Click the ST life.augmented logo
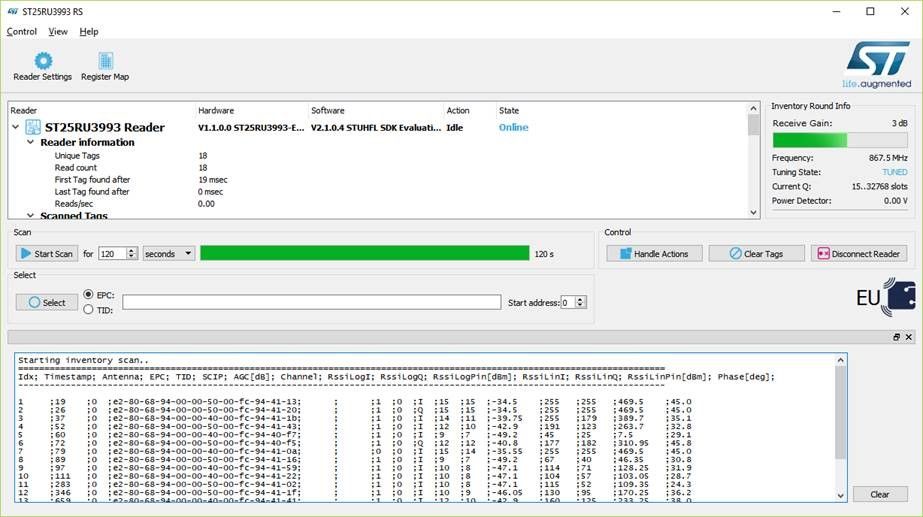 coord(877,65)
